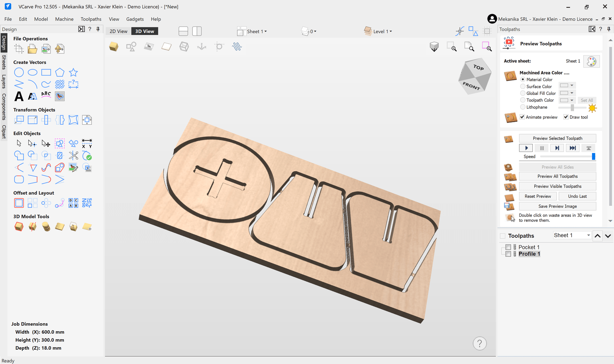
Task: Check the Pocket 1 toolpath checkbox
Action: [x=508, y=247]
